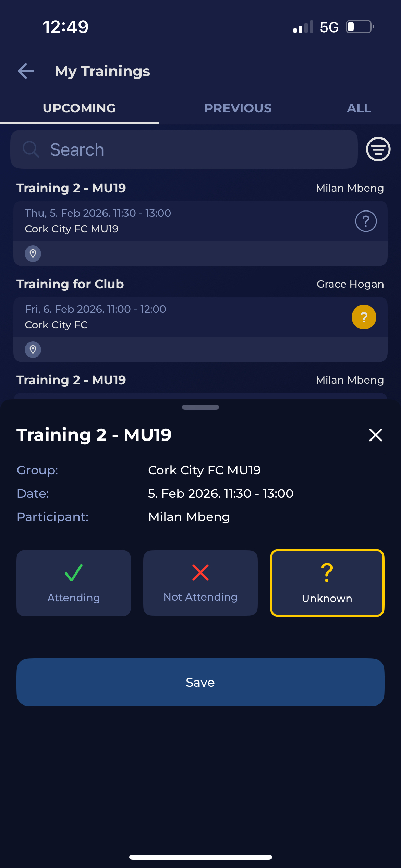This screenshot has height=868, width=401.
Task: Focus the Search input field
Action: point(199,149)
